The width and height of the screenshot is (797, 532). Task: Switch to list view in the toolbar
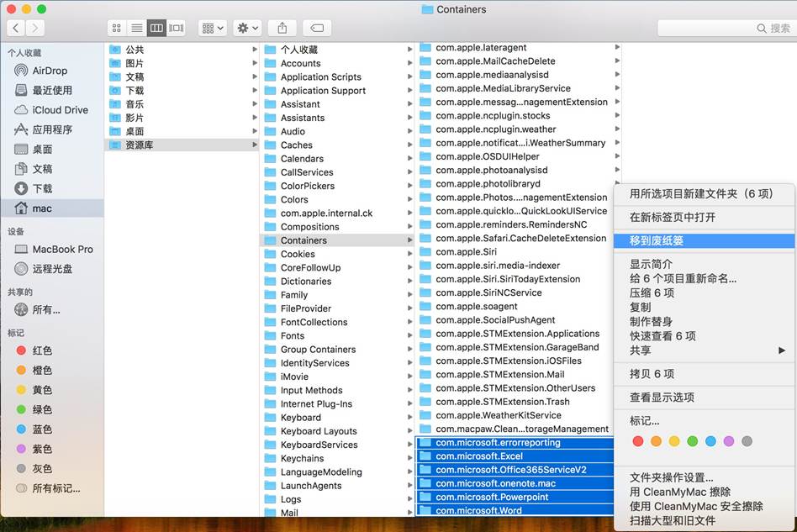[x=136, y=27]
